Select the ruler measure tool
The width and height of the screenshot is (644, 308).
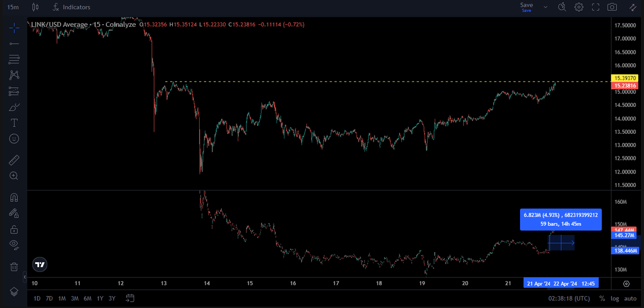14,160
